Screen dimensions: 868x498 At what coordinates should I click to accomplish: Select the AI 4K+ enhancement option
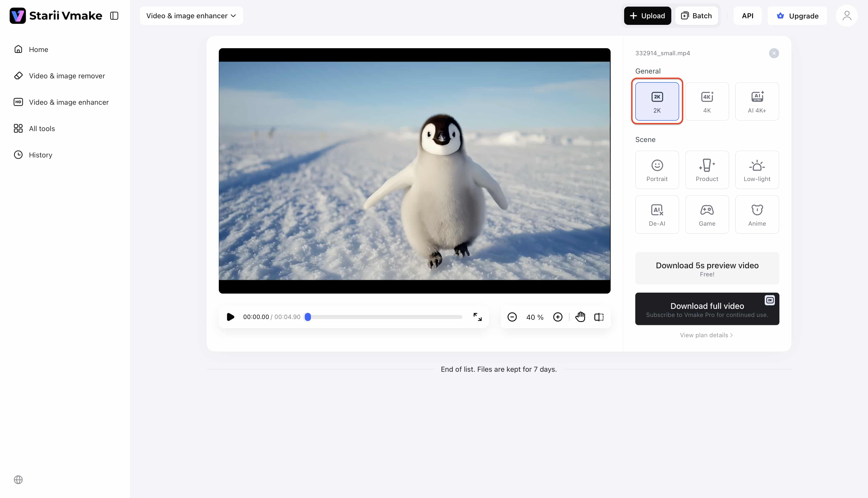(x=757, y=101)
